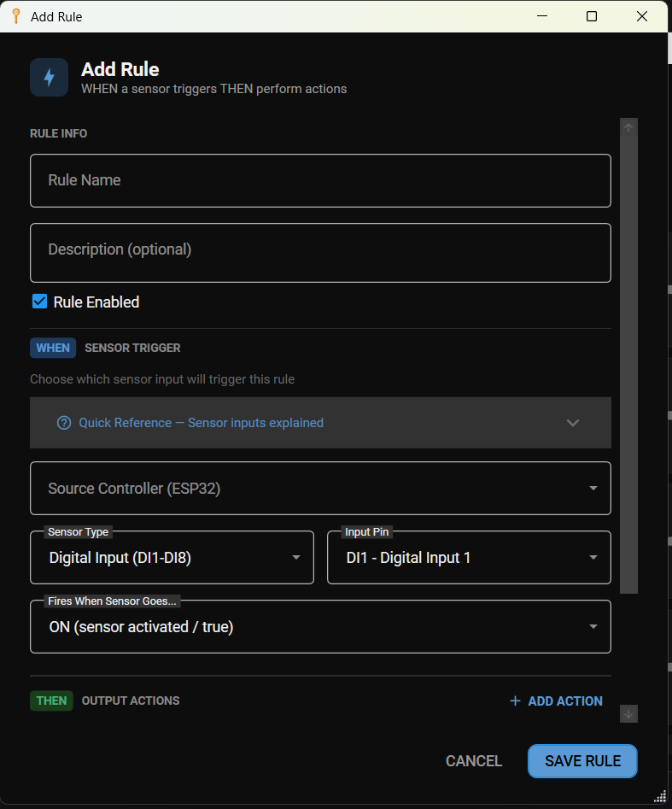Click the Source Controller dropdown arrow
Screen dimensions: 672x809
(x=593, y=488)
